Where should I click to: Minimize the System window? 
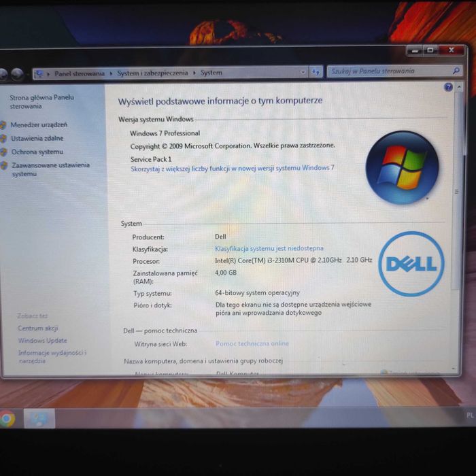415,50
